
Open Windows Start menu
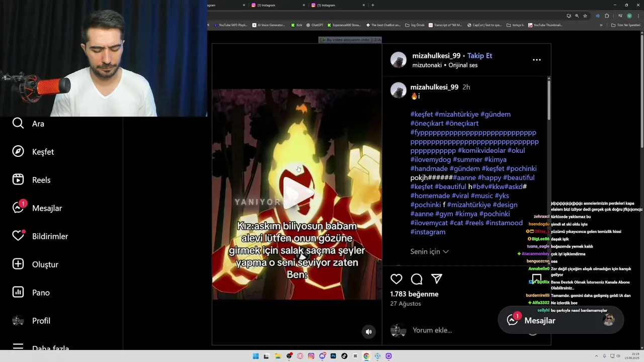click(256, 356)
